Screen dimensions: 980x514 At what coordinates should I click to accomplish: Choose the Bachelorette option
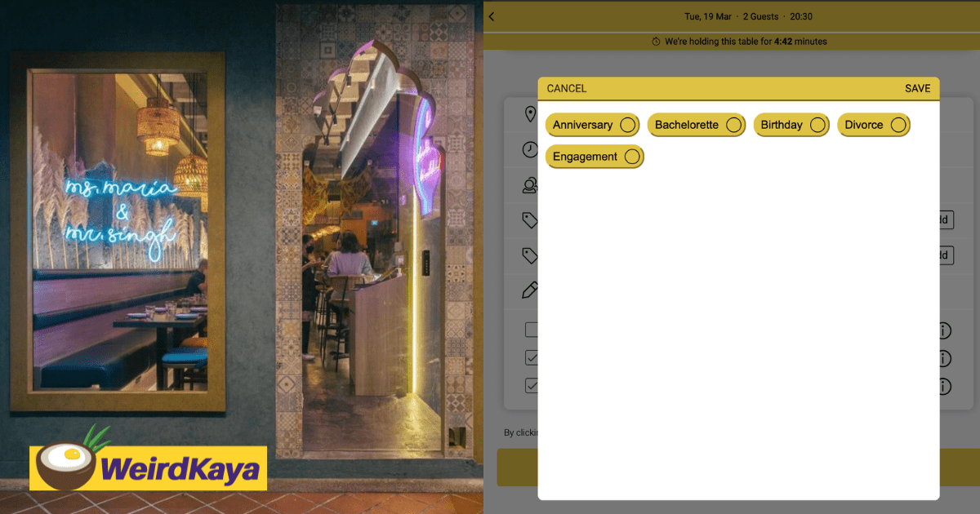(x=696, y=125)
